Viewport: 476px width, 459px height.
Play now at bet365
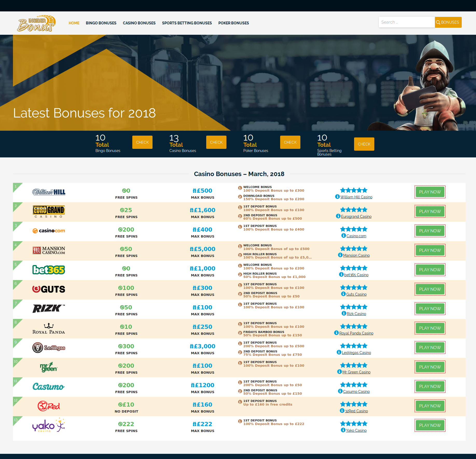[x=430, y=270]
